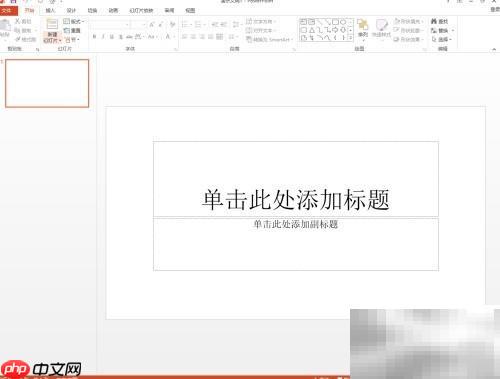Switch to the View (视图) tab
This screenshot has height=379, width=500.
click(190, 10)
